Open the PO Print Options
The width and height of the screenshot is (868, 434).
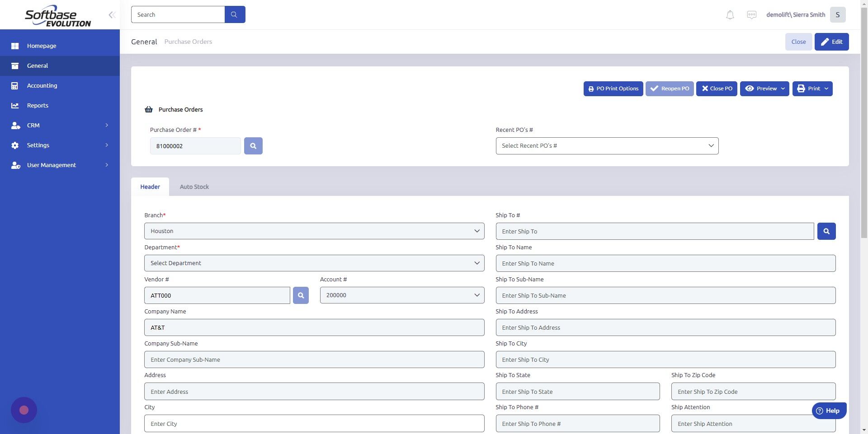(x=613, y=89)
